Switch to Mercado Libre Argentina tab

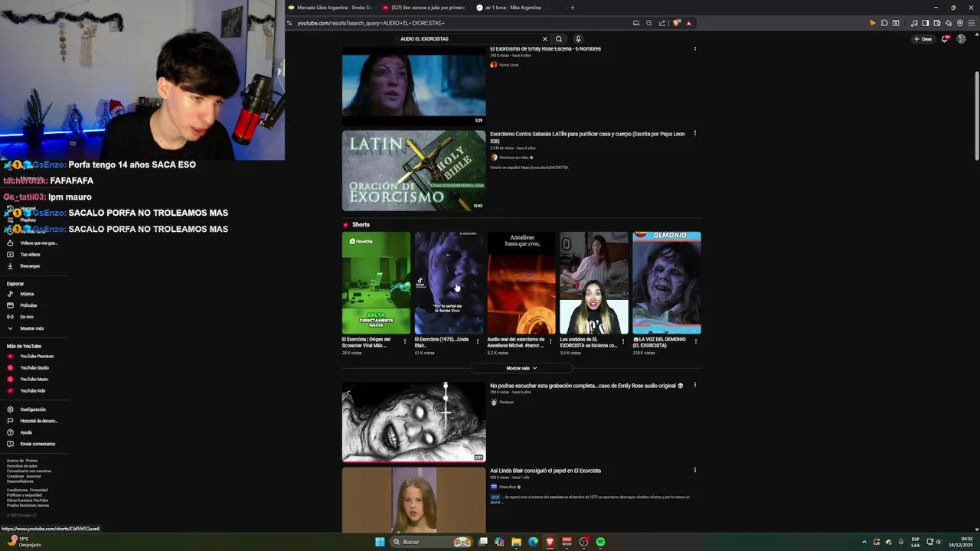click(331, 8)
